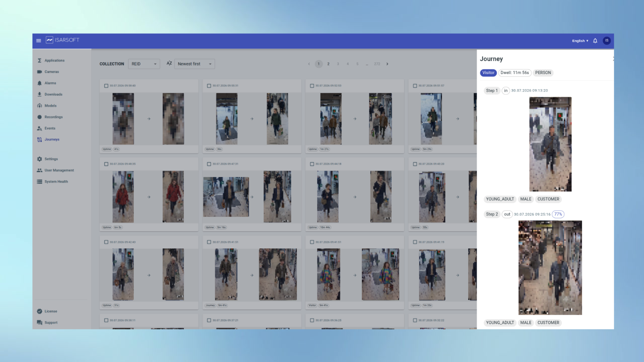Select the 09:32:22 journey checkbox

pyautogui.click(x=415, y=320)
